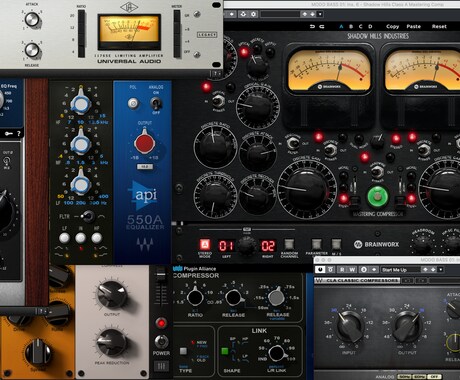This screenshot has width=460, height=380.
Task: Click the key license icon
Action: (x=8, y=134)
